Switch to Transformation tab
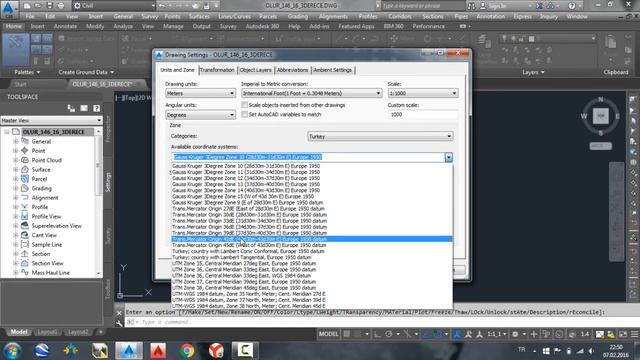640x360 pixels. tap(217, 70)
